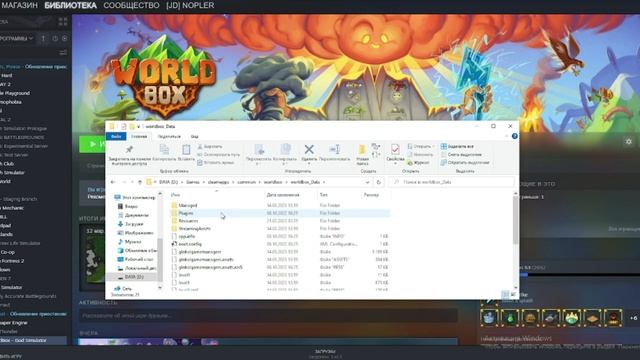Click the green Play button in Steam
The height and width of the screenshot is (360, 640).
click(x=92, y=144)
